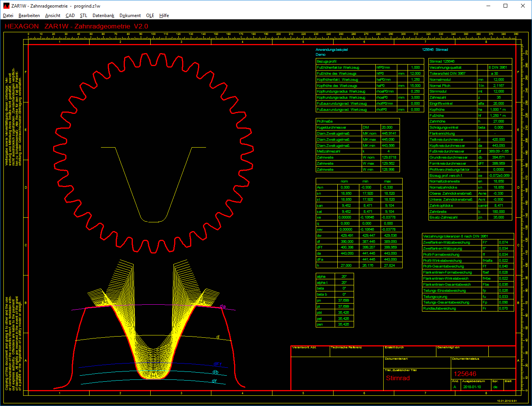The width and height of the screenshot is (532, 406).
Task: Open the Ansicht menu
Action: 53,16
